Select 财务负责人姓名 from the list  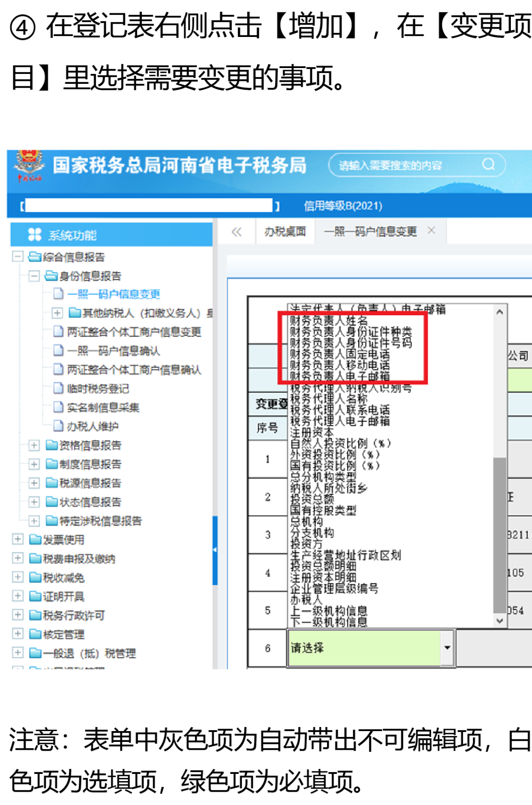pyautogui.click(x=329, y=320)
